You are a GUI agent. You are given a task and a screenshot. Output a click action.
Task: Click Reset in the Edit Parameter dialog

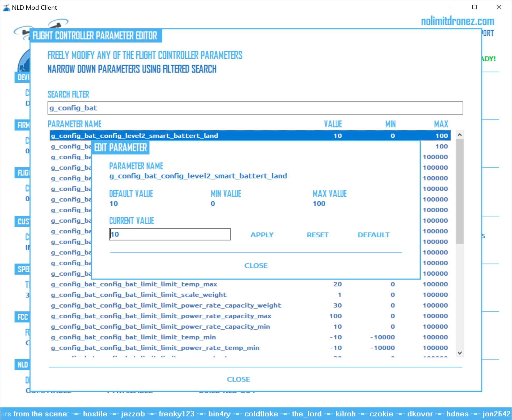click(x=317, y=235)
